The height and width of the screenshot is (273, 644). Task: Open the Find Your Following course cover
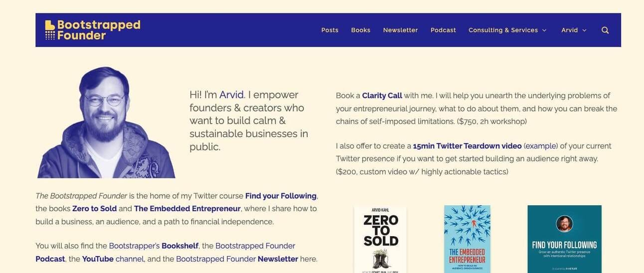[x=564, y=239]
